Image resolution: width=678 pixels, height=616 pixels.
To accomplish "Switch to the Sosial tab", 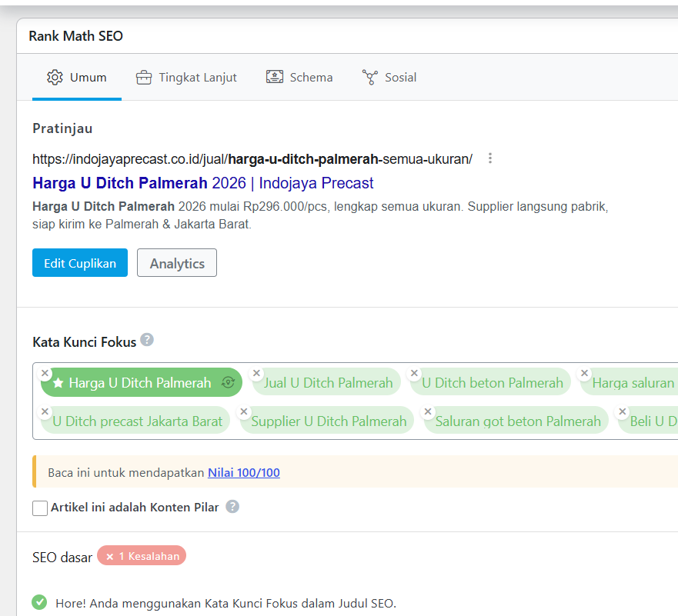I will [x=389, y=78].
